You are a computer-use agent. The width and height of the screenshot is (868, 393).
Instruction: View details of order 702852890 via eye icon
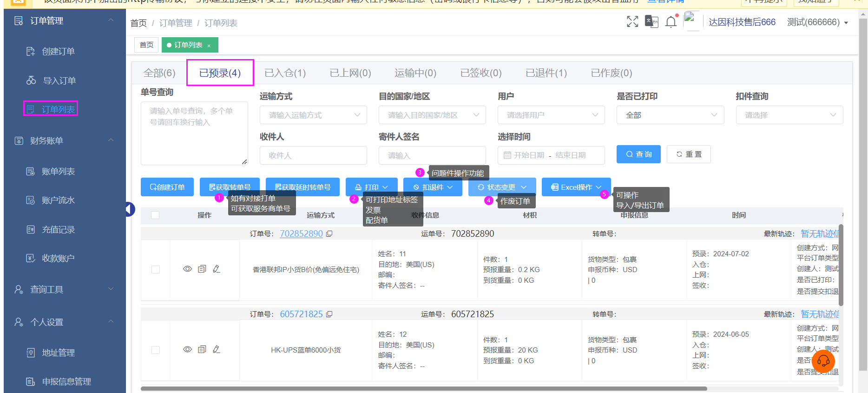click(187, 269)
